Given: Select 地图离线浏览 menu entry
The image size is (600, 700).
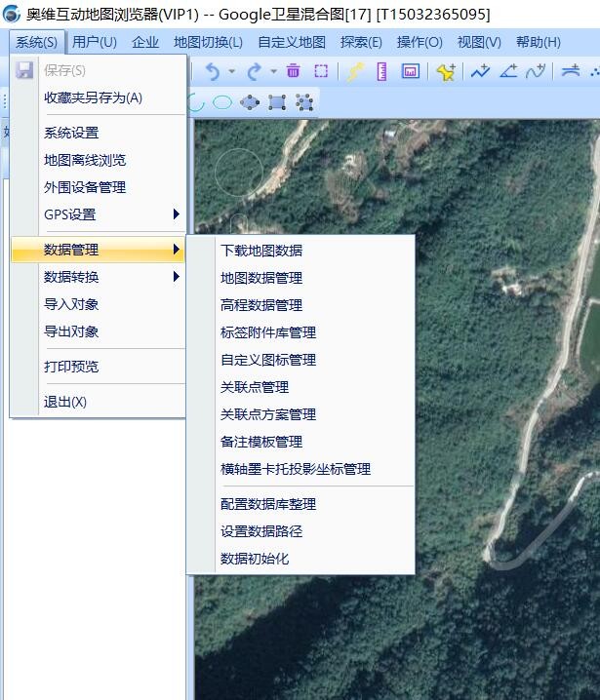Looking at the screenshot, I should click(x=99, y=160).
